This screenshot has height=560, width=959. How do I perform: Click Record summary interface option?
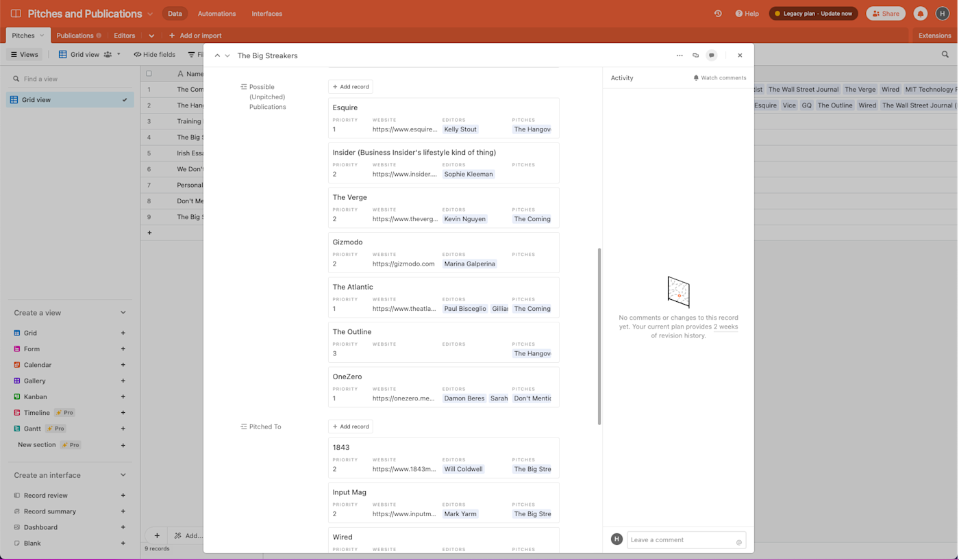49,511
